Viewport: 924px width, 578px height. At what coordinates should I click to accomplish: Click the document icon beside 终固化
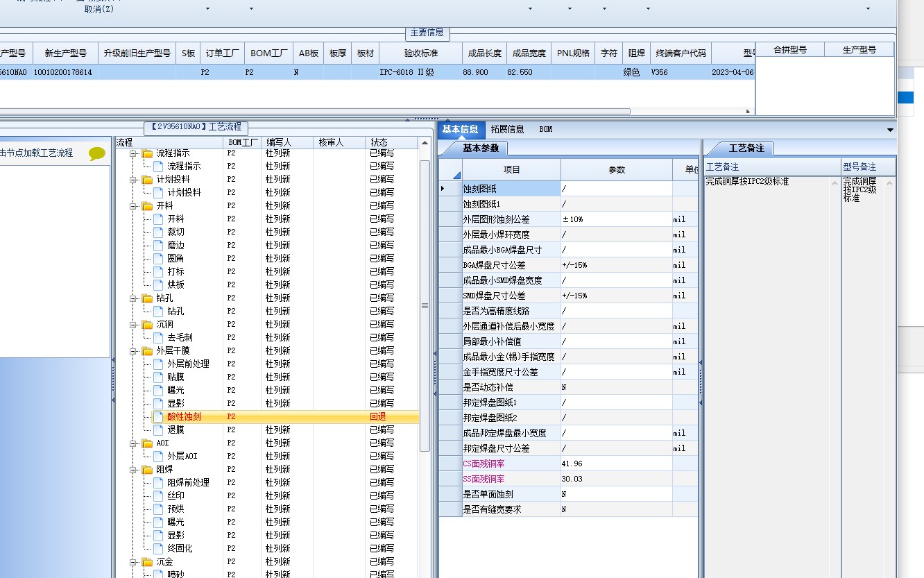tap(158, 548)
